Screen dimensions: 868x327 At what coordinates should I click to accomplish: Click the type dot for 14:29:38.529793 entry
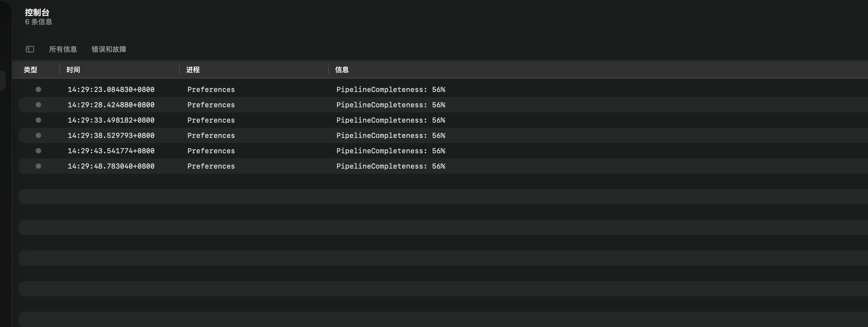pos(38,136)
